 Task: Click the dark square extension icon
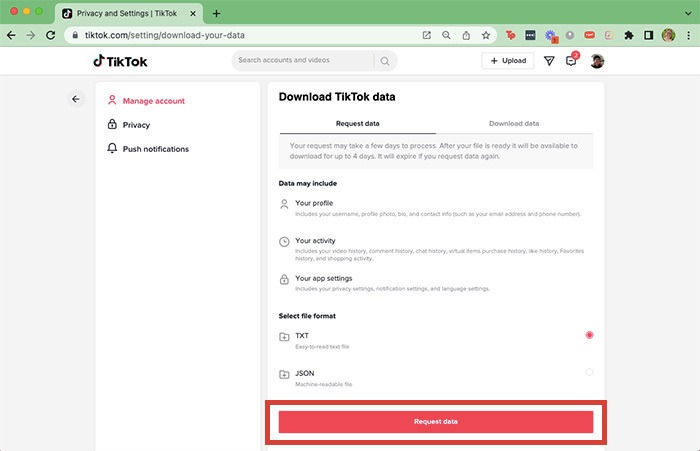[530, 35]
